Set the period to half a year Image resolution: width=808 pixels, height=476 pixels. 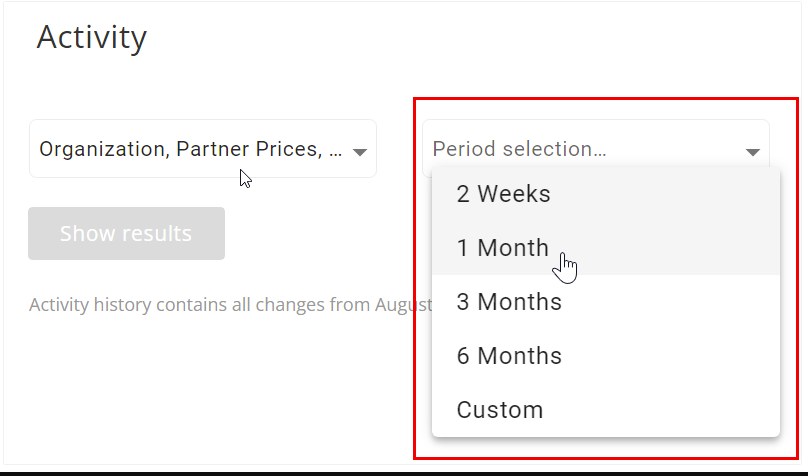[606, 356]
